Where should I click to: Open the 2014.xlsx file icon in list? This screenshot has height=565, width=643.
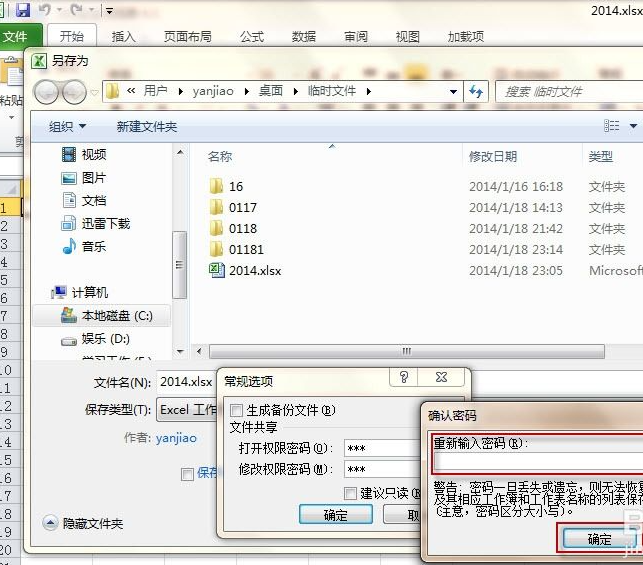(216, 270)
